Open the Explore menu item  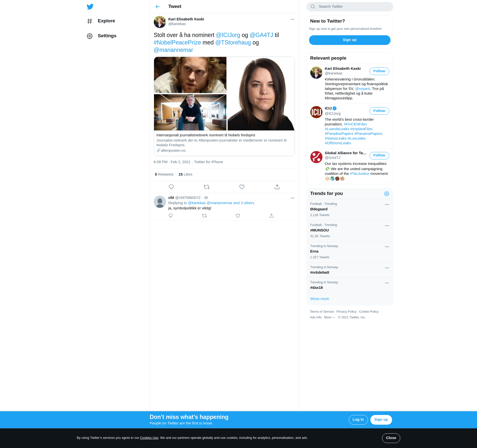pos(106,21)
